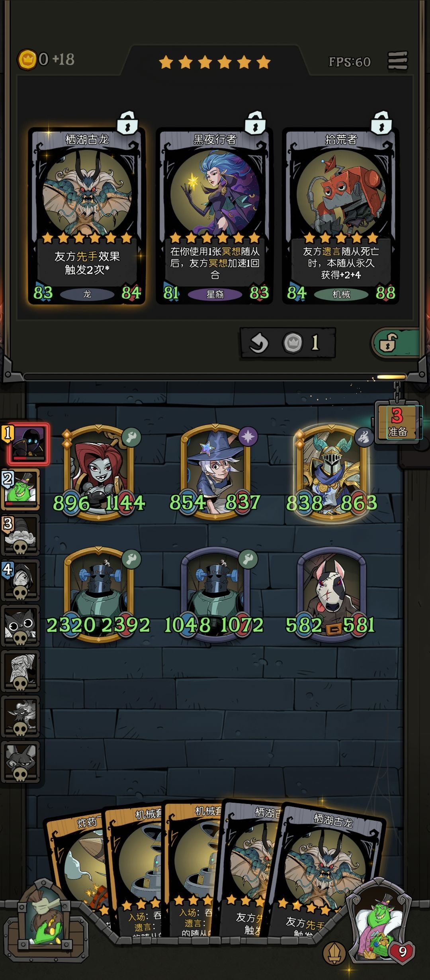
Task: Select player 2 green goblin avatar
Action: coord(21,489)
